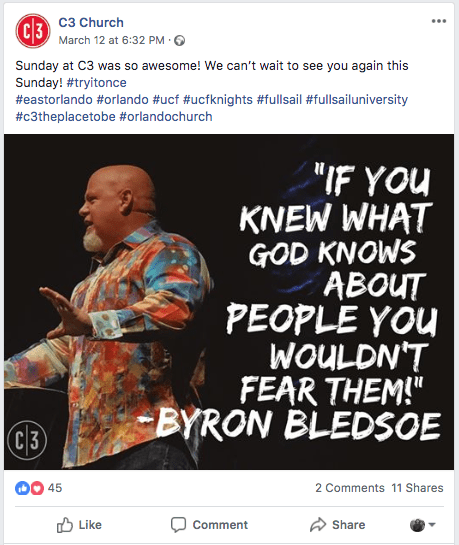The height and width of the screenshot is (545, 459).
Task: View the 2 Comments link
Action: 350,488
